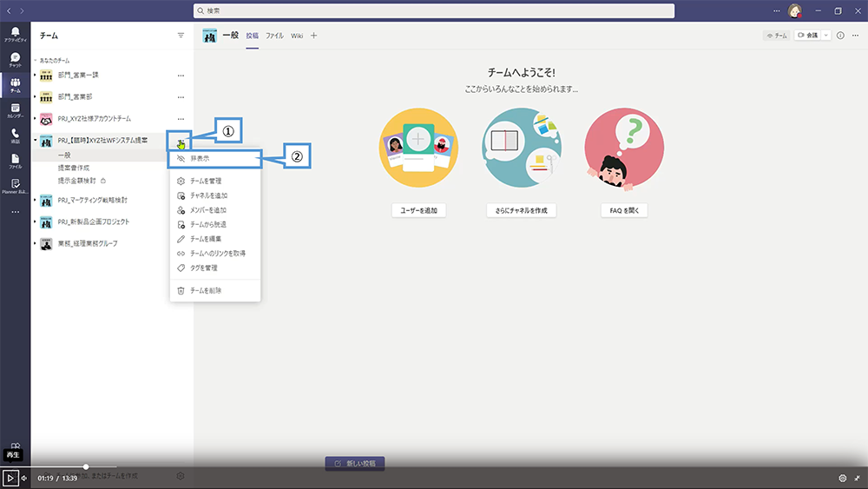
Task: Click the filter icon in Teams header
Action: tap(181, 36)
